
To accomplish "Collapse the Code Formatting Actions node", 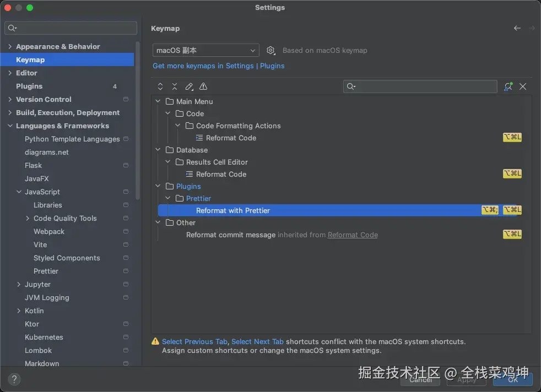I will pos(178,126).
